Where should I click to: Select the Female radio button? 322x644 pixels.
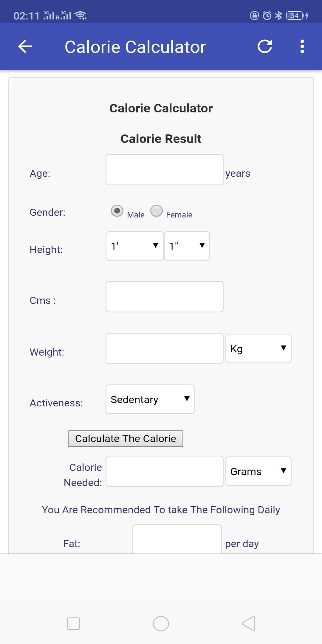point(157,211)
